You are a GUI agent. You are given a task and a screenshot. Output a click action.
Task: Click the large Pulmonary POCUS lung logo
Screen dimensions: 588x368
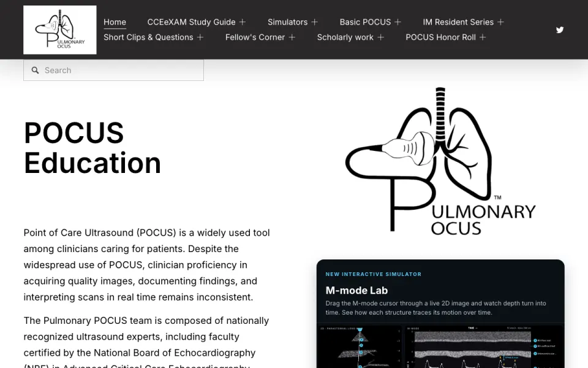(x=440, y=161)
